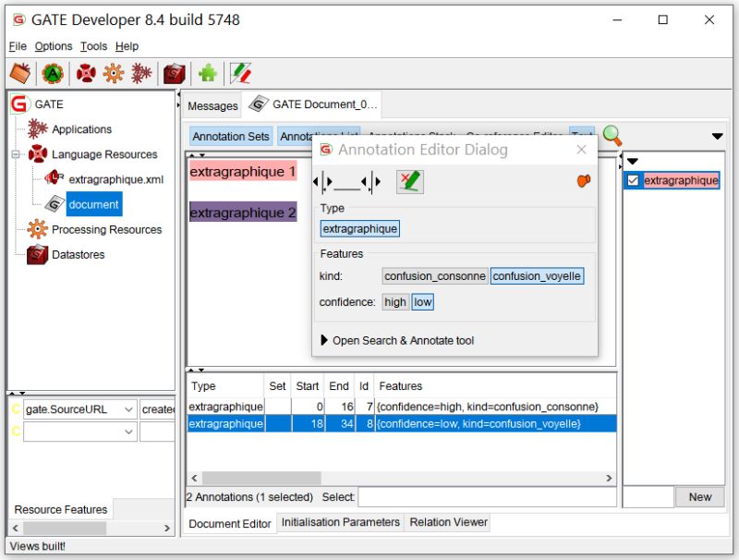The height and width of the screenshot is (560, 739).
Task: Focus new annotation set name field
Action: 648,497
